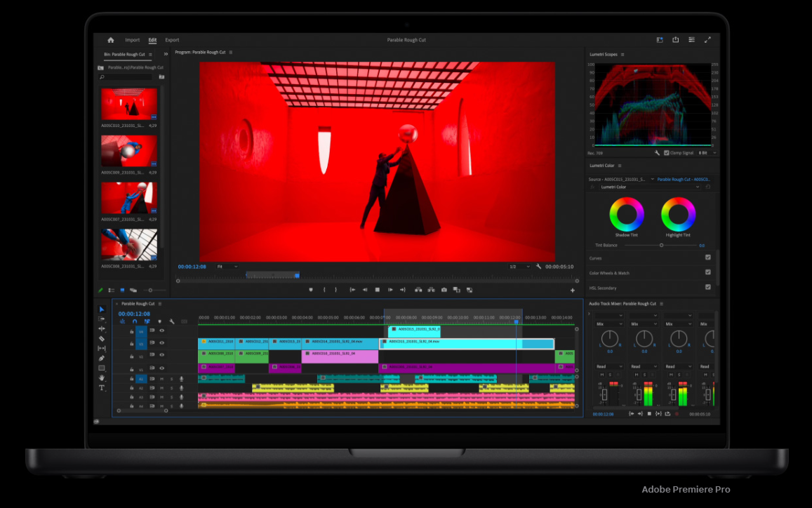Viewport: 812px width, 508px height.
Task: Switch project panel to icon view
Action: (x=122, y=290)
